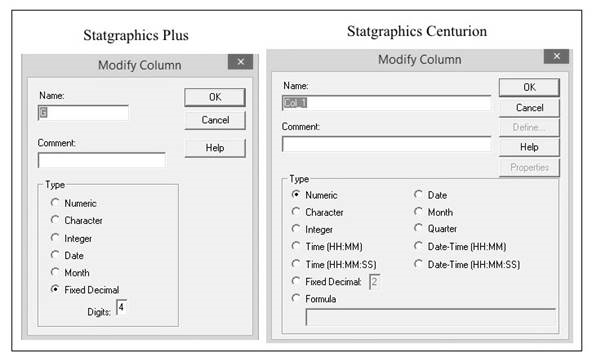Click the Define... button in Centurion
The height and width of the screenshot is (362, 592).
529,128
